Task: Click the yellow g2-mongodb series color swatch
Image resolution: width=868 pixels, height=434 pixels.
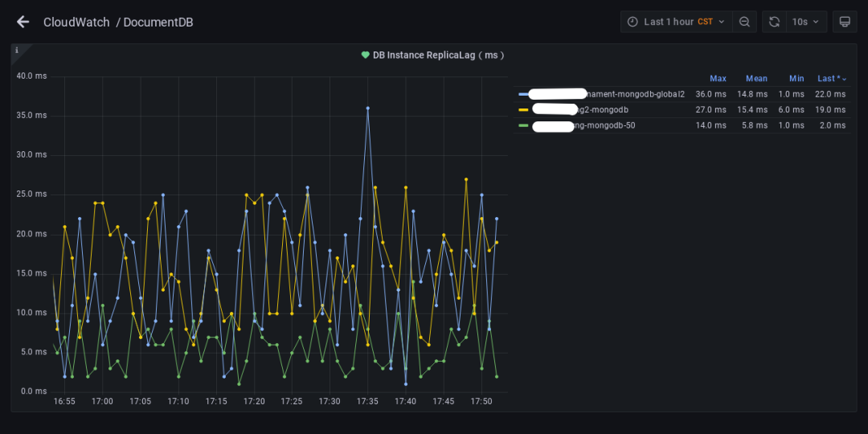Action: click(523, 109)
